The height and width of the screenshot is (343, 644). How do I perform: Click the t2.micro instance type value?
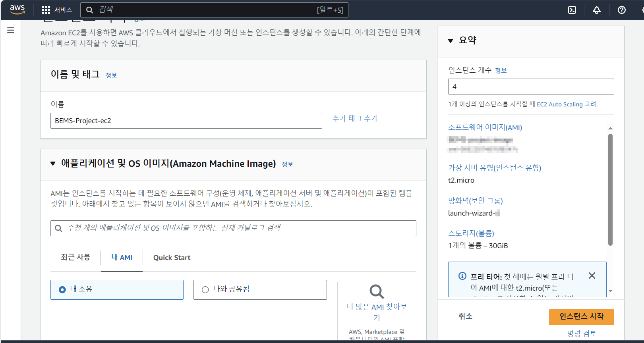click(x=461, y=180)
